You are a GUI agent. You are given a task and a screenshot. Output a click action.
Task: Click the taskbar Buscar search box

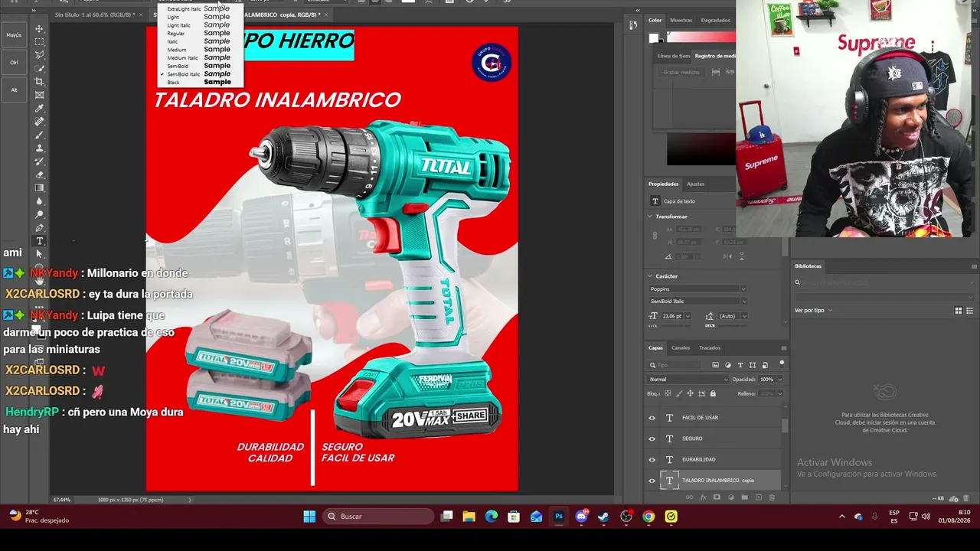click(x=379, y=517)
